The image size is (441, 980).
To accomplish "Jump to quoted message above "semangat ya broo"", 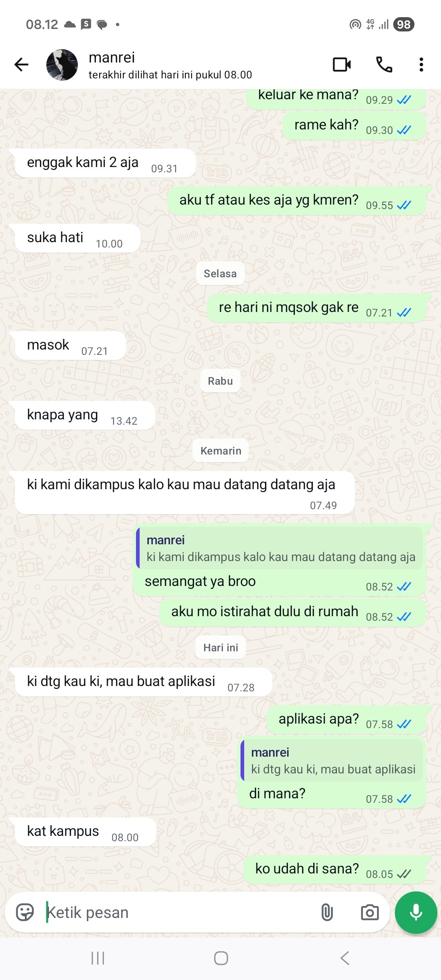I will tap(280, 548).
